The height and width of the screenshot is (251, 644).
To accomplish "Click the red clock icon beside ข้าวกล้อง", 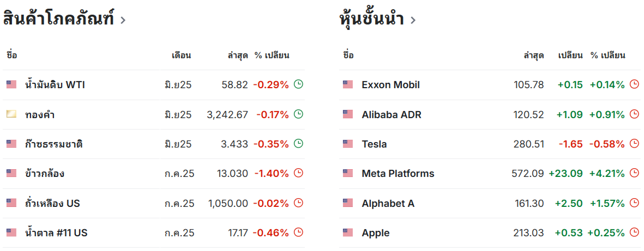I will click(x=299, y=173).
